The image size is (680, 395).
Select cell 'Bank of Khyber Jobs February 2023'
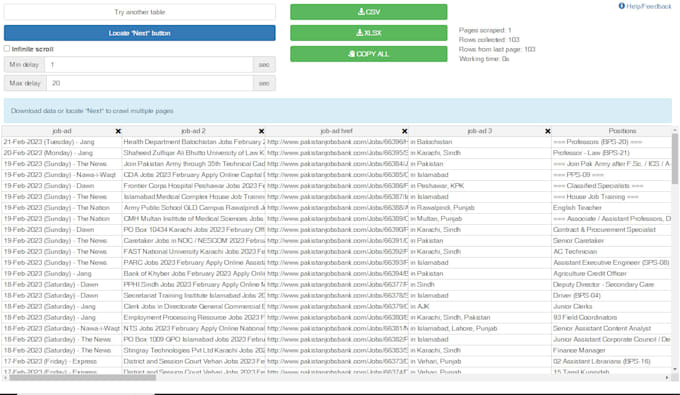tap(194, 274)
